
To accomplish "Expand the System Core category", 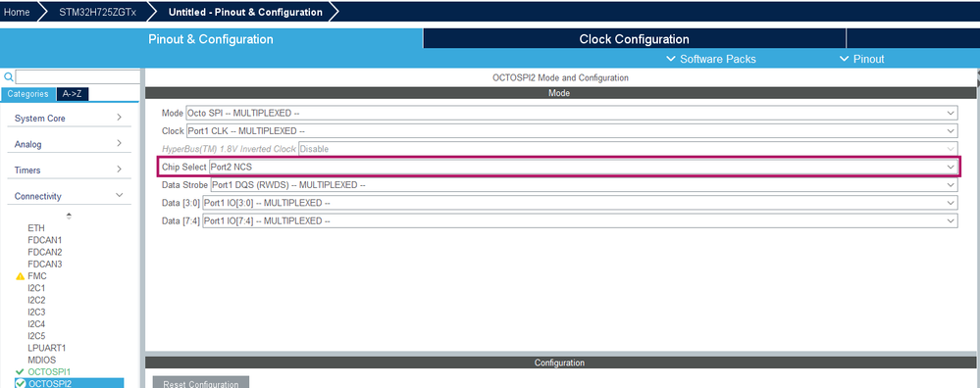I will pyautogui.click(x=69, y=118).
